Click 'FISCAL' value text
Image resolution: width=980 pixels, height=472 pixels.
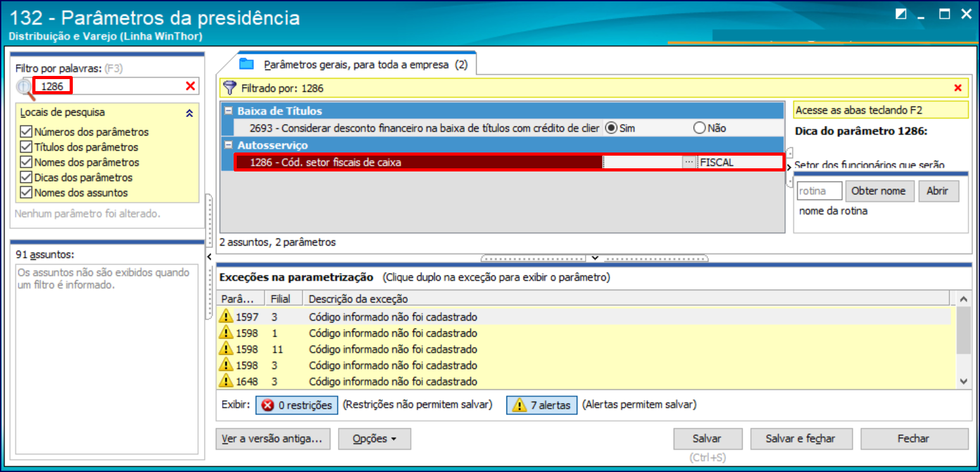point(717,162)
